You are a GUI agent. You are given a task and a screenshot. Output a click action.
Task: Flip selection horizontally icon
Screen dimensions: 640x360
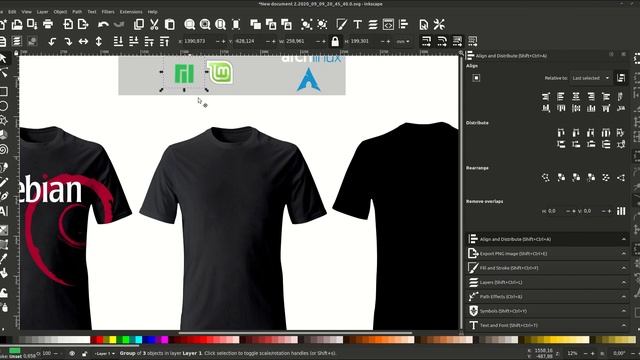click(x=83, y=41)
